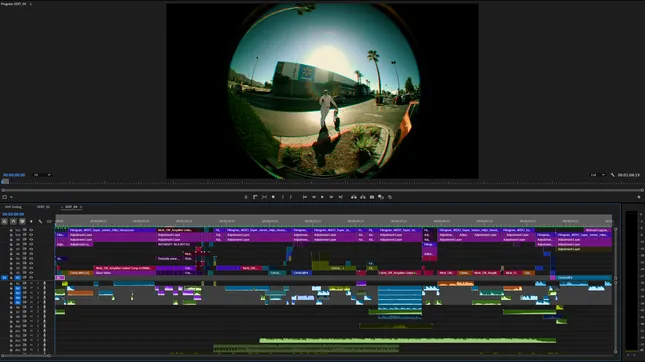This screenshot has height=362, width=645.
Task: Open Comparison View
Action: click(381, 197)
